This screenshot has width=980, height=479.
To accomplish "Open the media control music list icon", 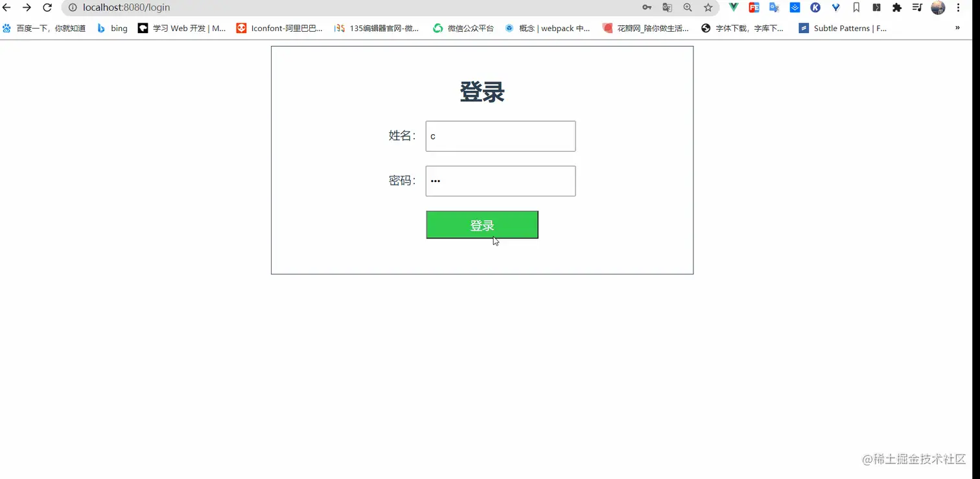I will 917,8.
